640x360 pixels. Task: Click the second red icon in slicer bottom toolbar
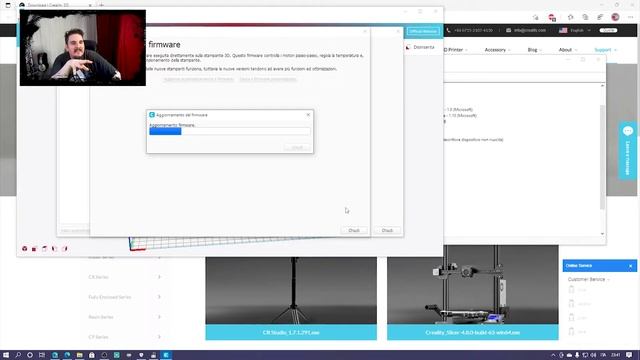[34, 249]
